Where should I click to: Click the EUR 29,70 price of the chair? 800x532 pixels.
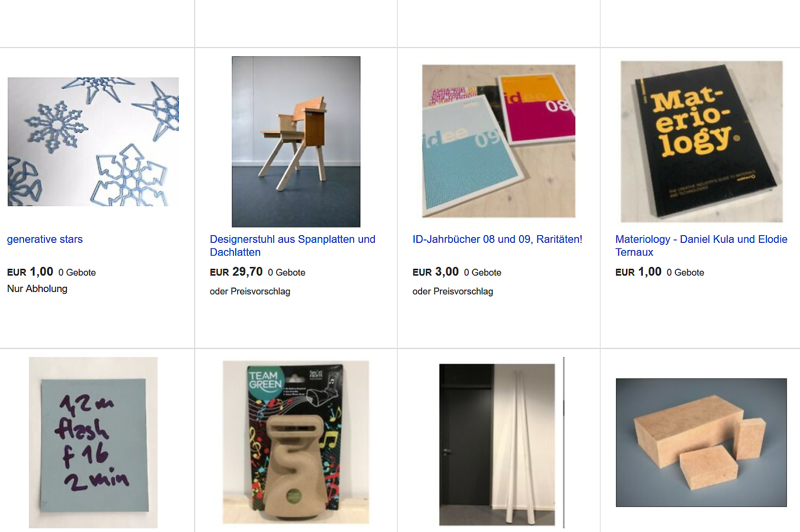click(236, 272)
